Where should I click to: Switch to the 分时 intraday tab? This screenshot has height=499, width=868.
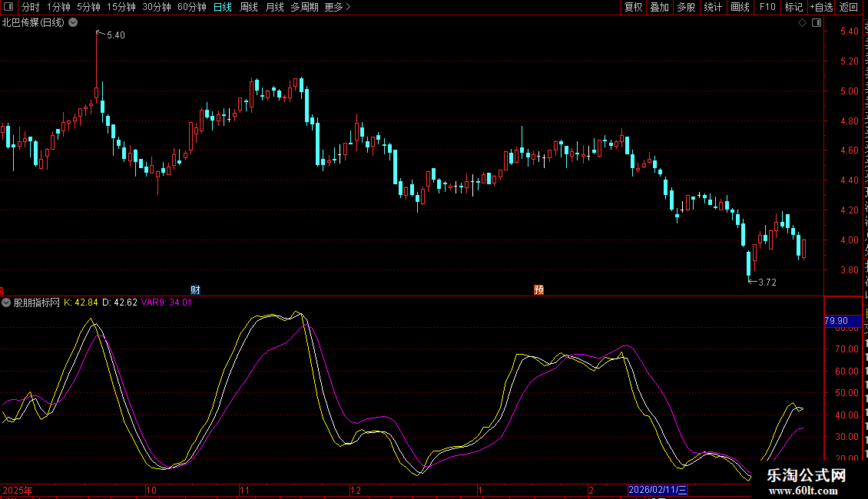point(30,7)
